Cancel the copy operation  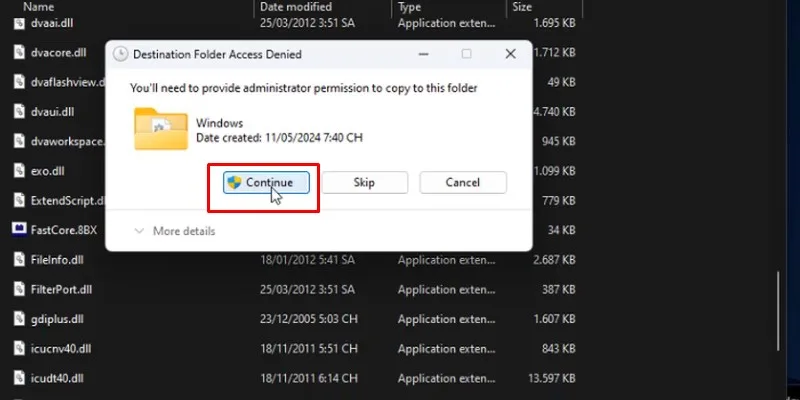point(462,183)
